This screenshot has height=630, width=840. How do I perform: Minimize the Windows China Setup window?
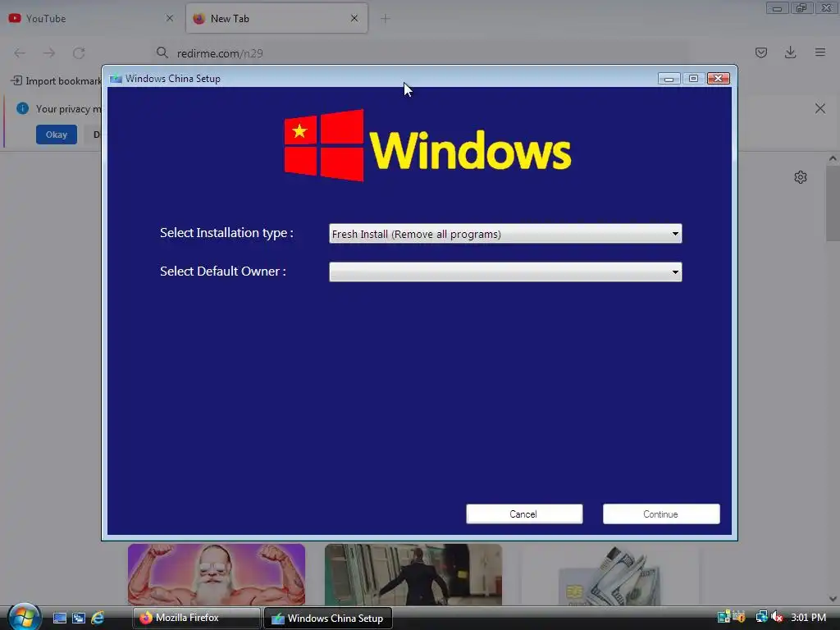pos(669,79)
